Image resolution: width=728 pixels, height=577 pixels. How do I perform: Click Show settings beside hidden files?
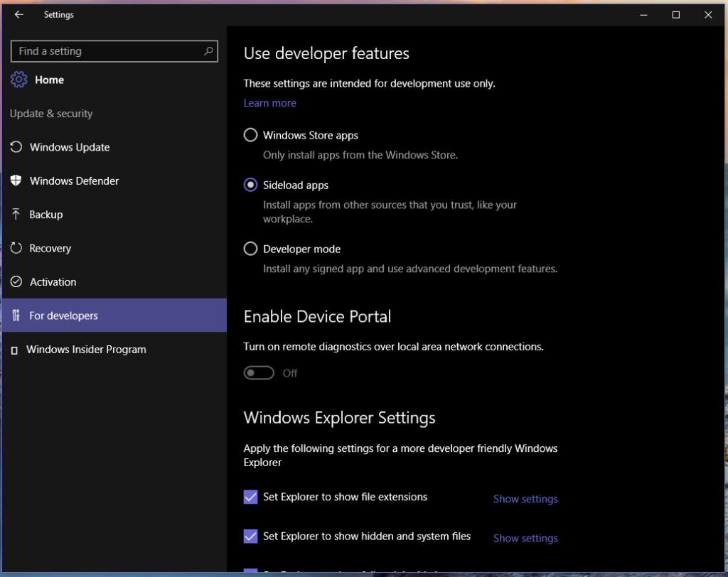pos(525,538)
